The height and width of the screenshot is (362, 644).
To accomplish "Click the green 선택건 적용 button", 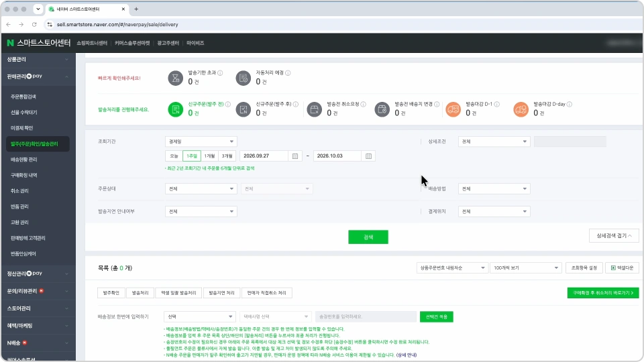I will pyautogui.click(x=437, y=317).
